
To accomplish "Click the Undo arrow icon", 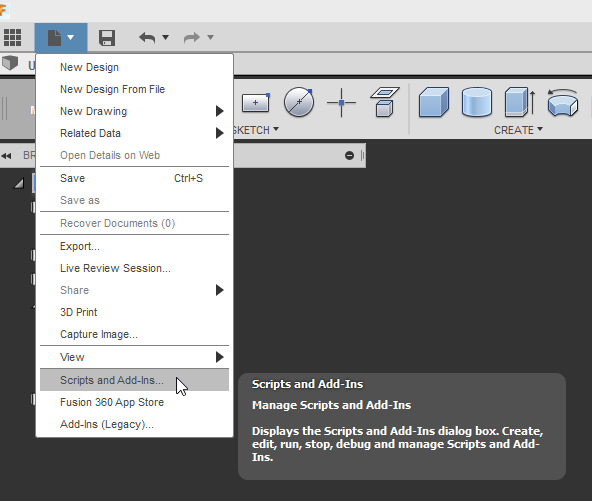I will point(147,38).
